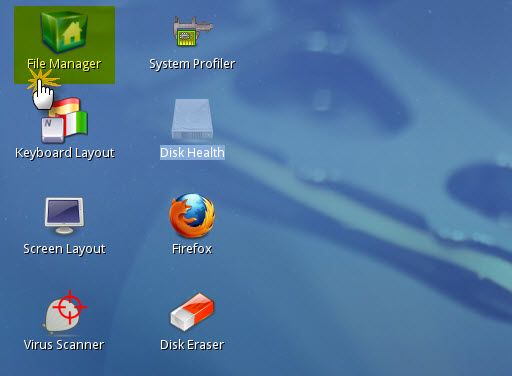512x376 pixels.
Task: Click the File Manager text label
Action: pyautogui.click(x=64, y=64)
